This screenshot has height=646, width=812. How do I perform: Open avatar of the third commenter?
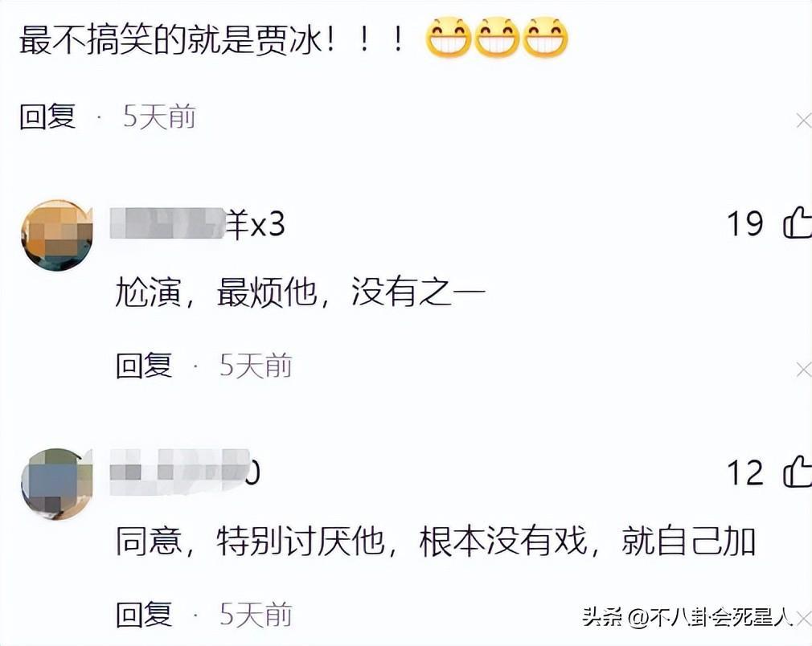(x=57, y=484)
